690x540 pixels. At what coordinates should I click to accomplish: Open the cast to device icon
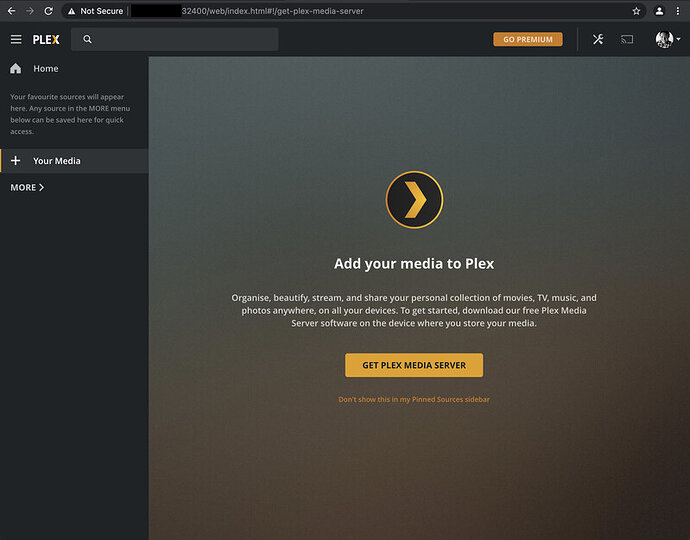tap(627, 40)
